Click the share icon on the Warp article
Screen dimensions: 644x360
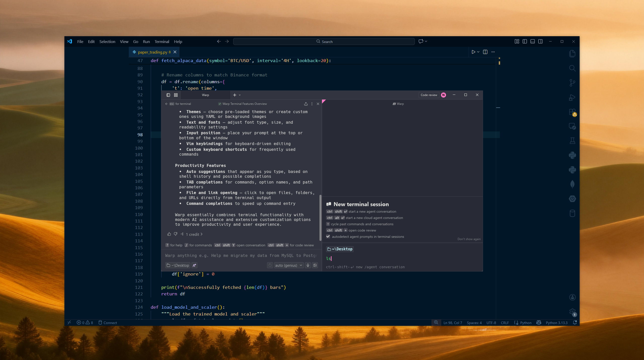point(305,104)
